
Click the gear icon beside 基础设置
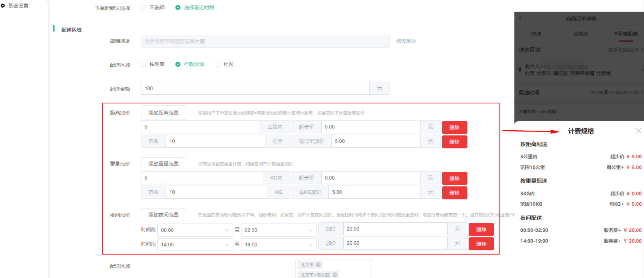3,6
